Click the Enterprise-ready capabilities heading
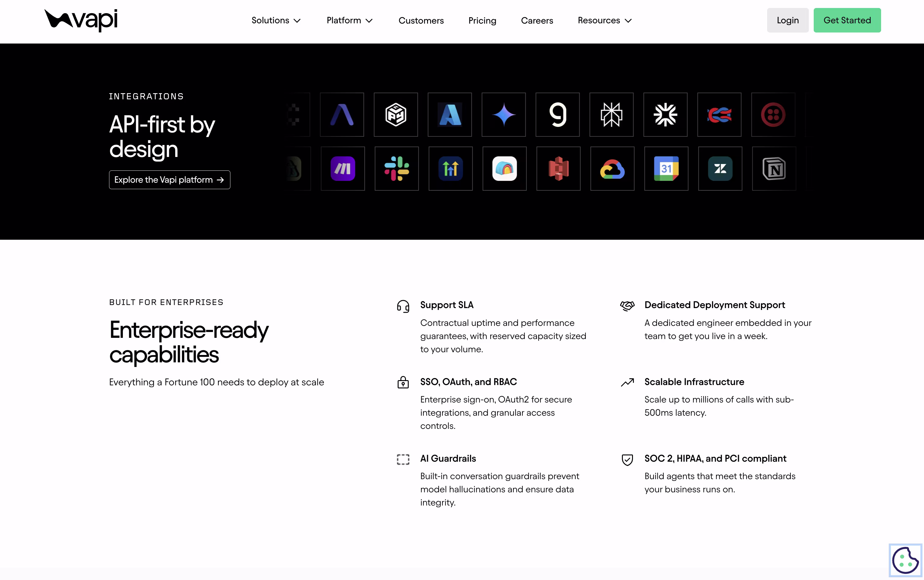Screen dimensions: 924x580 pyautogui.click(x=189, y=342)
